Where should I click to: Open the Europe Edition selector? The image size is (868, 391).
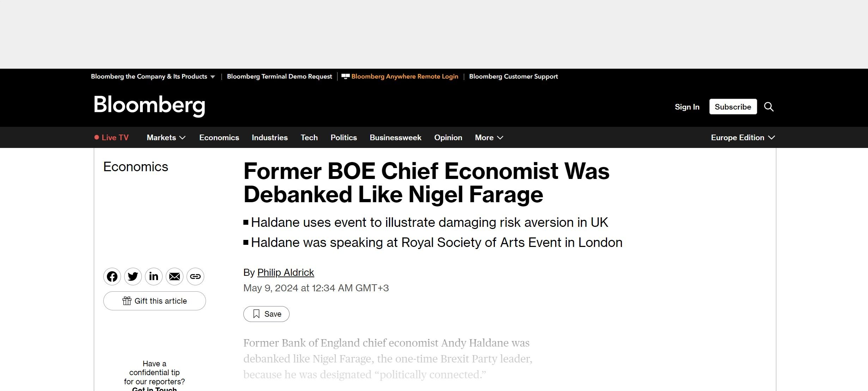point(743,137)
